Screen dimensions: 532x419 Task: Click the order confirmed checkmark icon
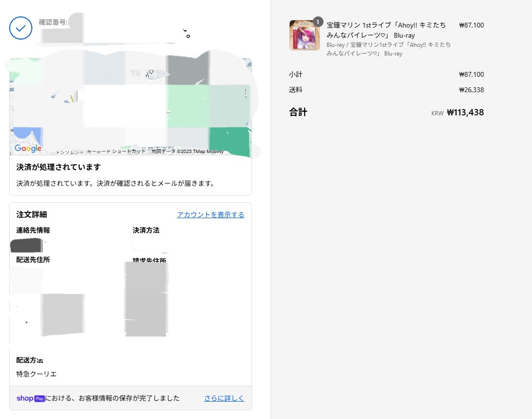pyautogui.click(x=21, y=28)
